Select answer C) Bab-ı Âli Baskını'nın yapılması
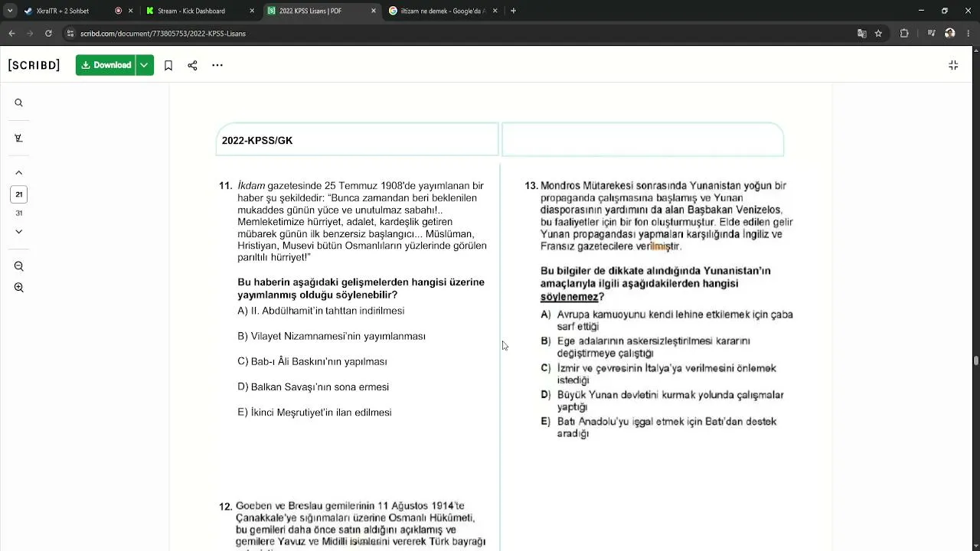Screen dimensions: 980x551 click(x=312, y=361)
